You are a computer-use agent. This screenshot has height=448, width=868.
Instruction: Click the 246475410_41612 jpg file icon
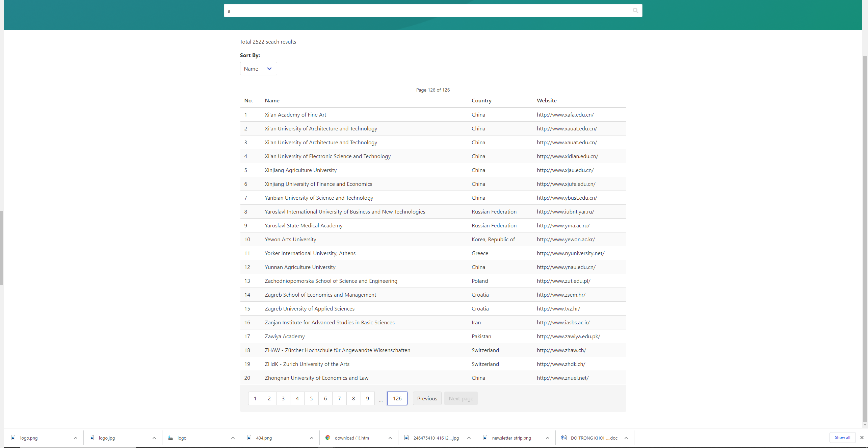pyautogui.click(x=407, y=438)
